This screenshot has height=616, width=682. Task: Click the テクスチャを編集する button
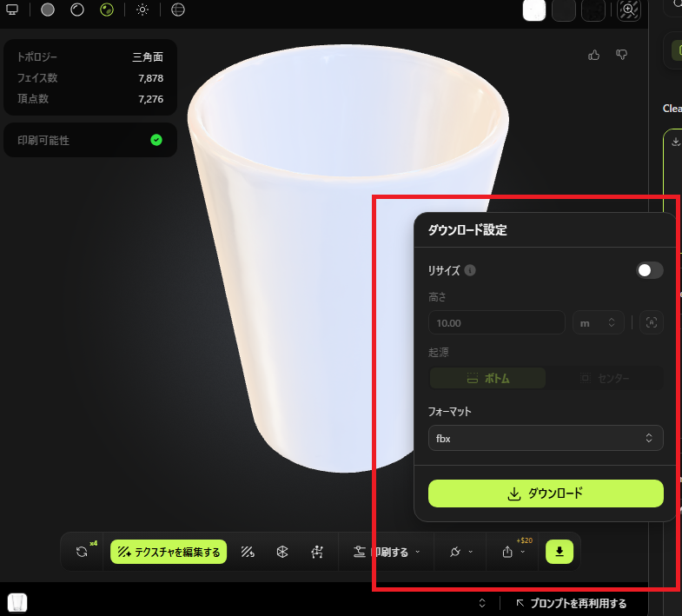coord(169,552)
